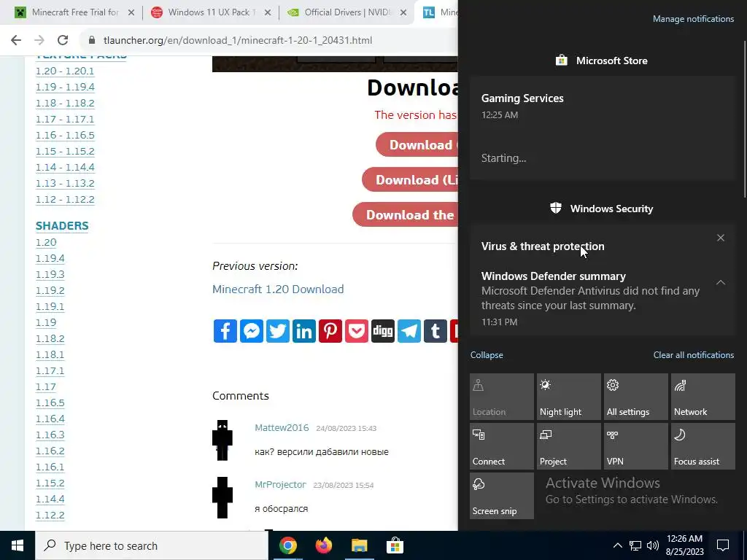Share page via Tumblr icon
This screenshot has width=747, height=560.
pos(435,331)
